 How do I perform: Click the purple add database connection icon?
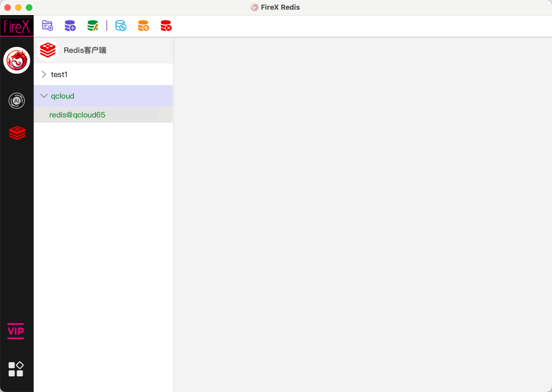click(x=70, y=25)
